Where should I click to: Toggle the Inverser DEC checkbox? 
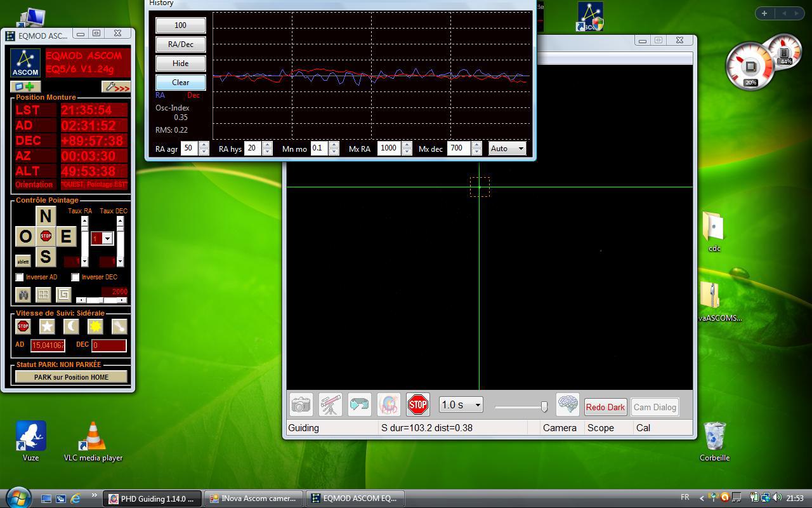(75, 277)
